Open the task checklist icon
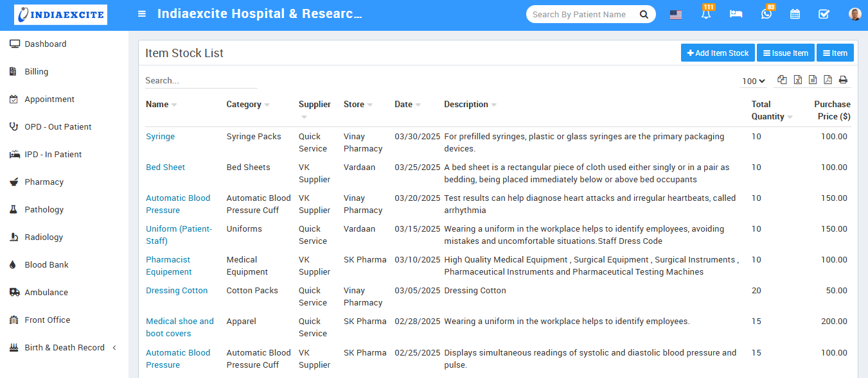The height and width of the screenshot is (378, 868). click(x=824, y=14)
